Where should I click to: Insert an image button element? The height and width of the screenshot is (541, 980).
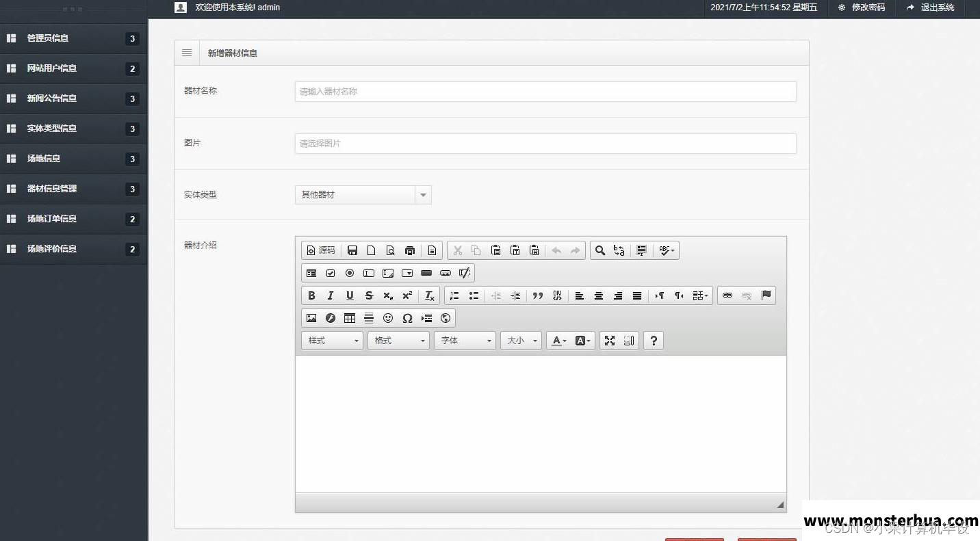(x=446, y=273)
